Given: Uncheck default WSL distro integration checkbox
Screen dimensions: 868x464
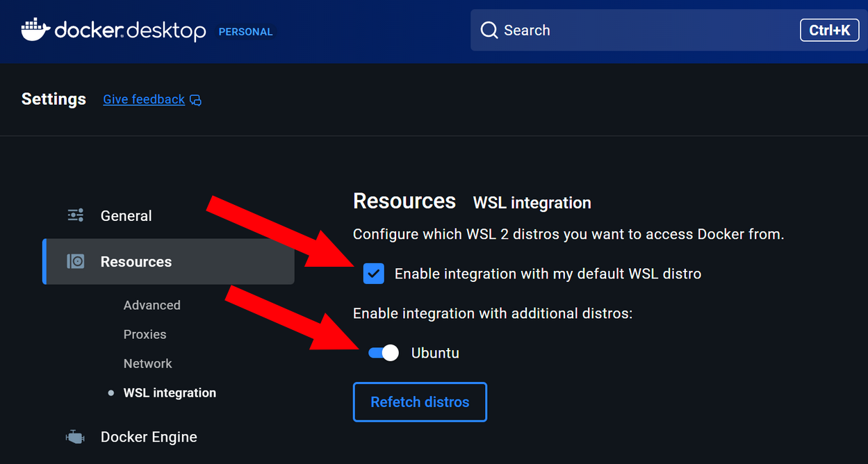Looking at the screenshot, I should tap(374, 274).
